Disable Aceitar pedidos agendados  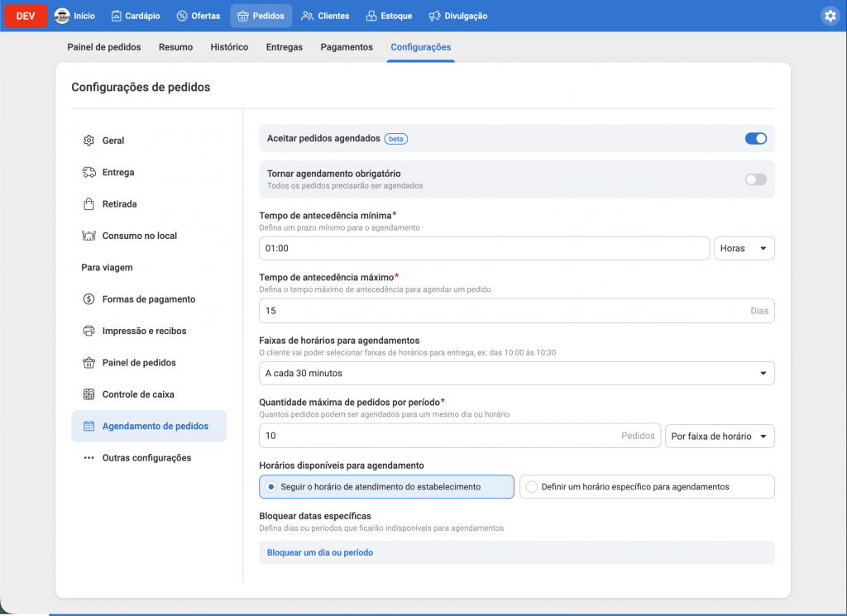(x=755, y=138)
